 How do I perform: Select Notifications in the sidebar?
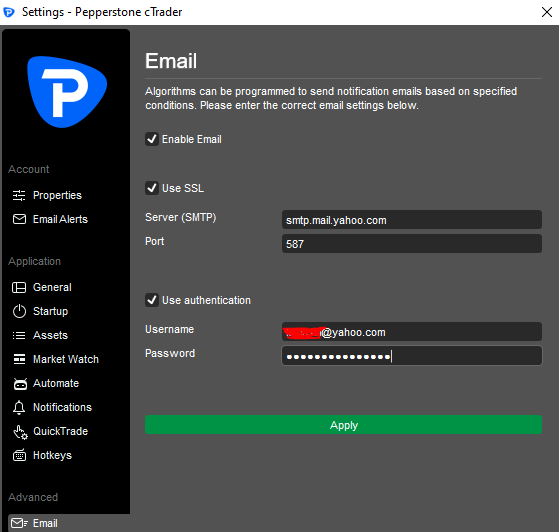62,407
